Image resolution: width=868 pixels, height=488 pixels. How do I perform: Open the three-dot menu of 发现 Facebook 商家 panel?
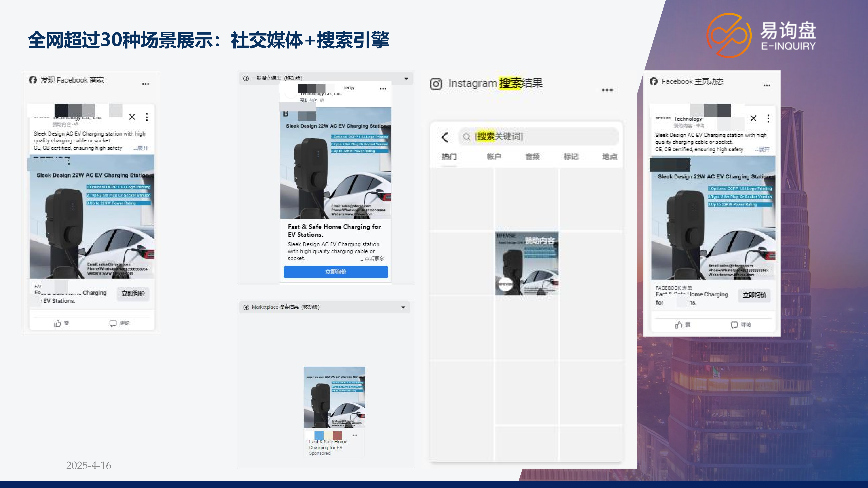[x=146, y=84]
